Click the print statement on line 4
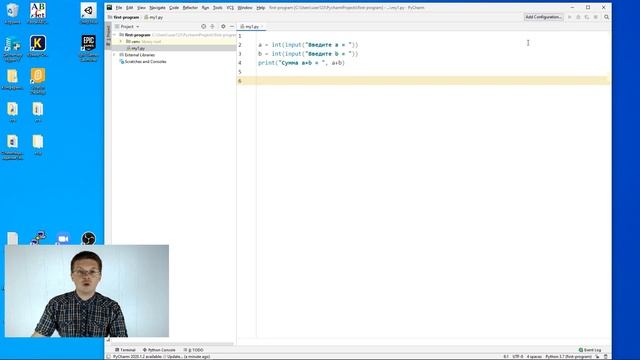The image size is (640, 360). (301, 63)
